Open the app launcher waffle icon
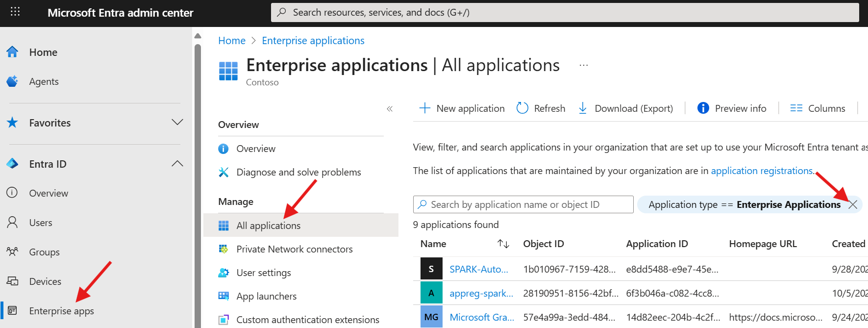868x328 pixels. [15, 12]
